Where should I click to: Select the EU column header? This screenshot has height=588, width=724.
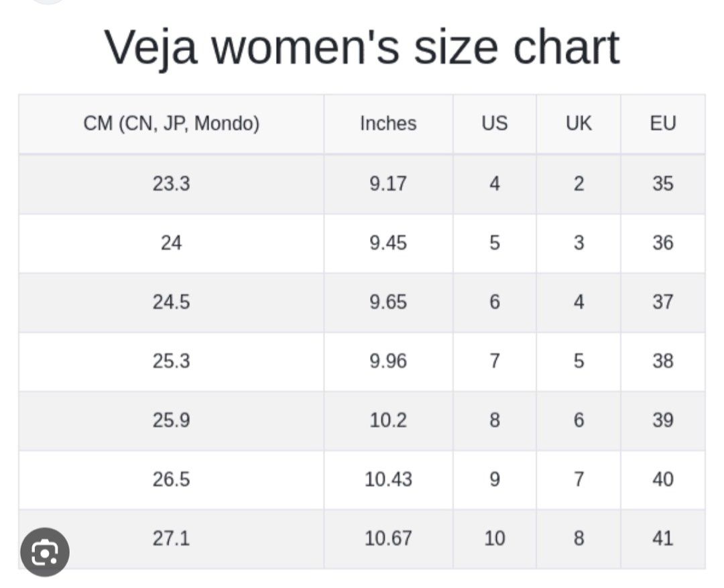[x=662, y=123]
